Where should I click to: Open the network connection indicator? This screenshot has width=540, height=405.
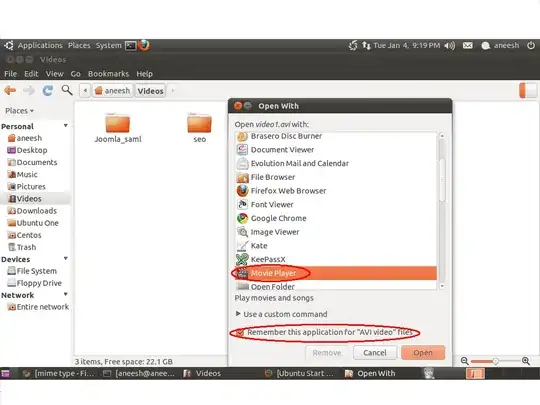pyautogui.click(x=366, y=45)
